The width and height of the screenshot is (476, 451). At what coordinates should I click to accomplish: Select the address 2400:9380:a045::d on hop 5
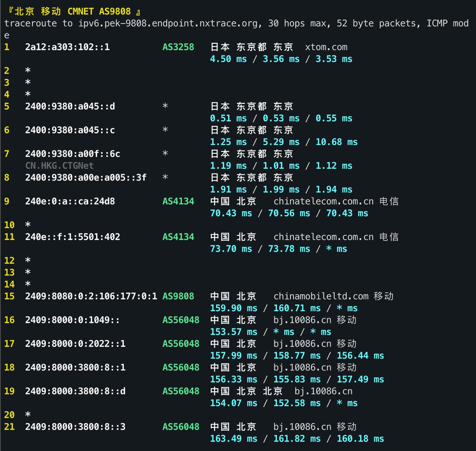pyautogui.click(x=70, y=106)
